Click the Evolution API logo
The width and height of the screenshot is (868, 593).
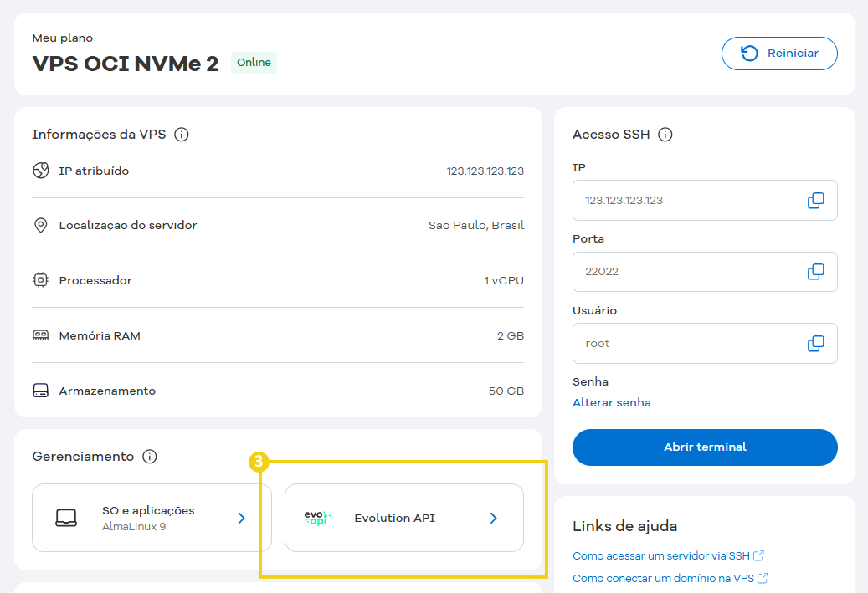point(316,518)
